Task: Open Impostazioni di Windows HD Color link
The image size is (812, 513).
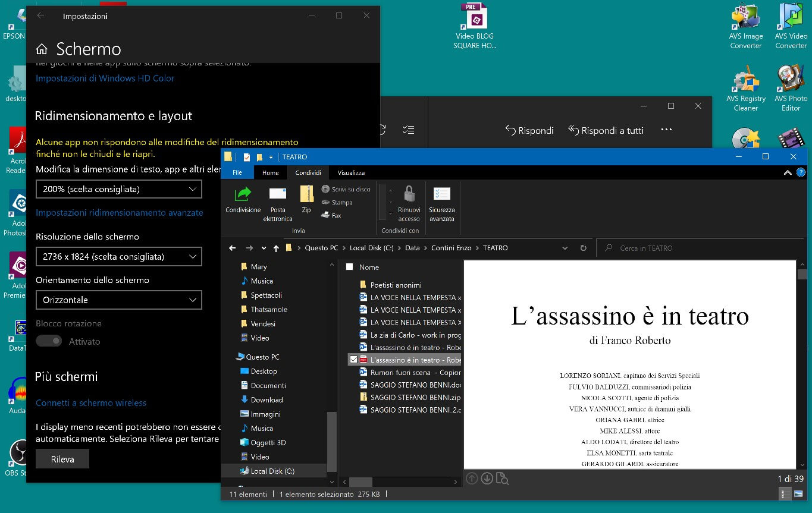Action: (105, 78)
